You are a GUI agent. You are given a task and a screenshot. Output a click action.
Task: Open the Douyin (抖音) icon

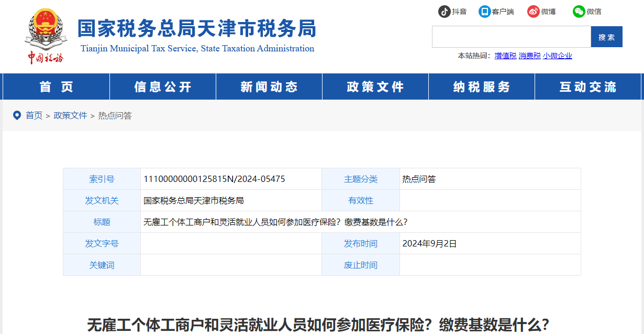pos(444,11)
